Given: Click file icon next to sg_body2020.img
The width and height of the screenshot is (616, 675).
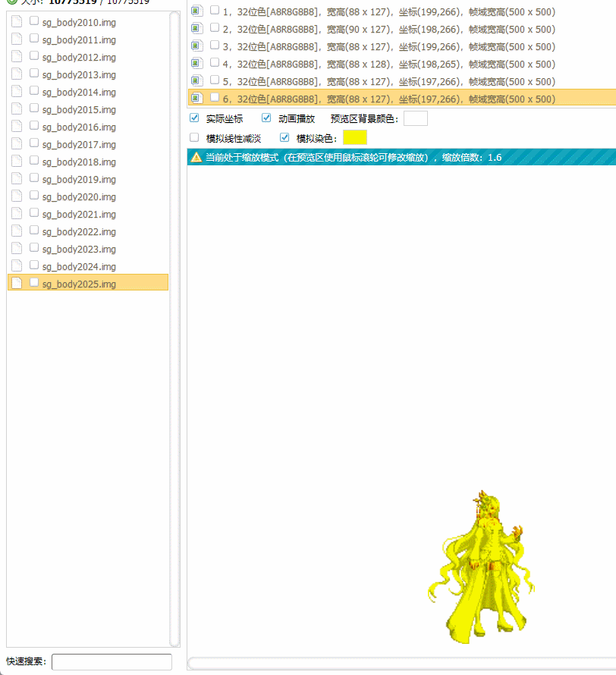Looking at the screenshot, I should click(x=17, y=196).
